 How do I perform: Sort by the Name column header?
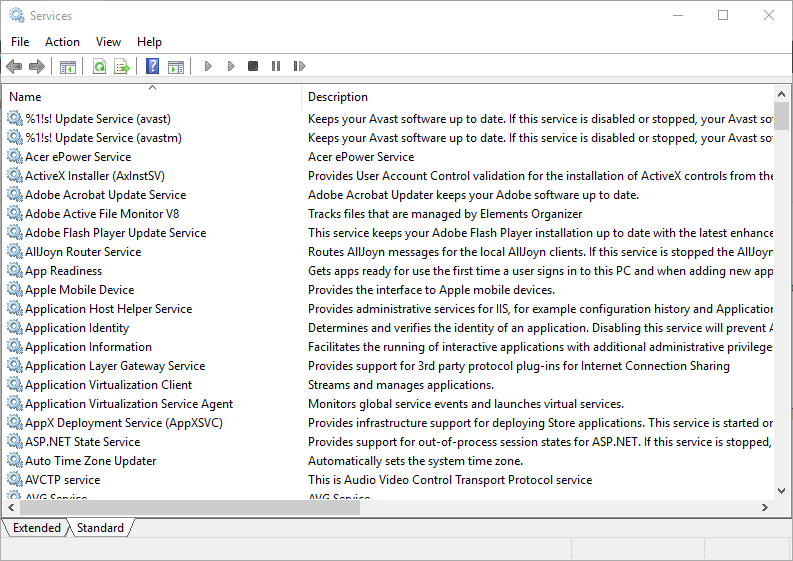point(152,97)
